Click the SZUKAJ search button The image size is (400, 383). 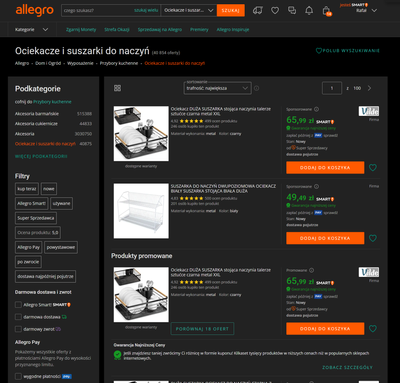point(231,10)
